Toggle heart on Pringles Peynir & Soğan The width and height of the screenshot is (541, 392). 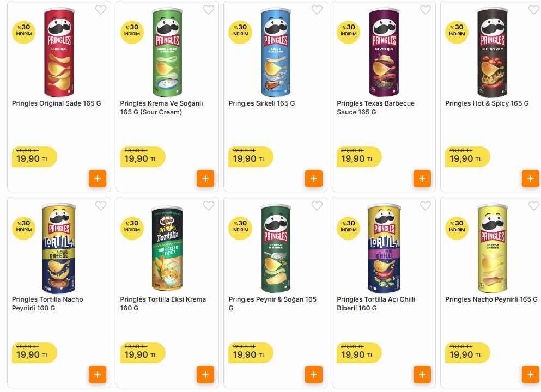[317, 206]
